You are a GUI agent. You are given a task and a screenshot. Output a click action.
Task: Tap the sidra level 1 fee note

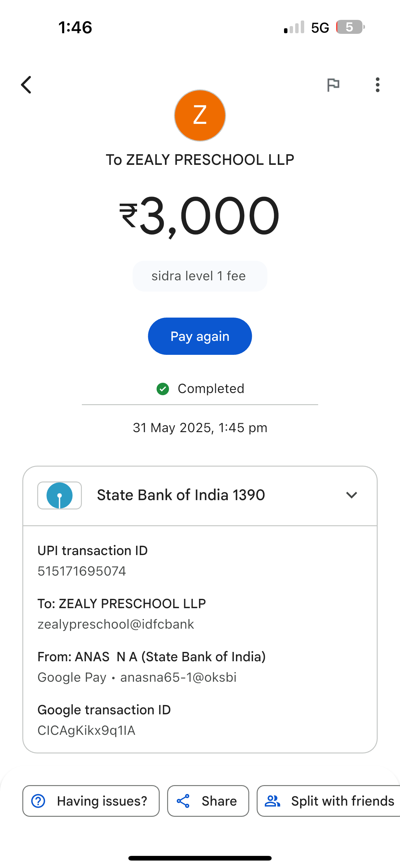(199, 276)
